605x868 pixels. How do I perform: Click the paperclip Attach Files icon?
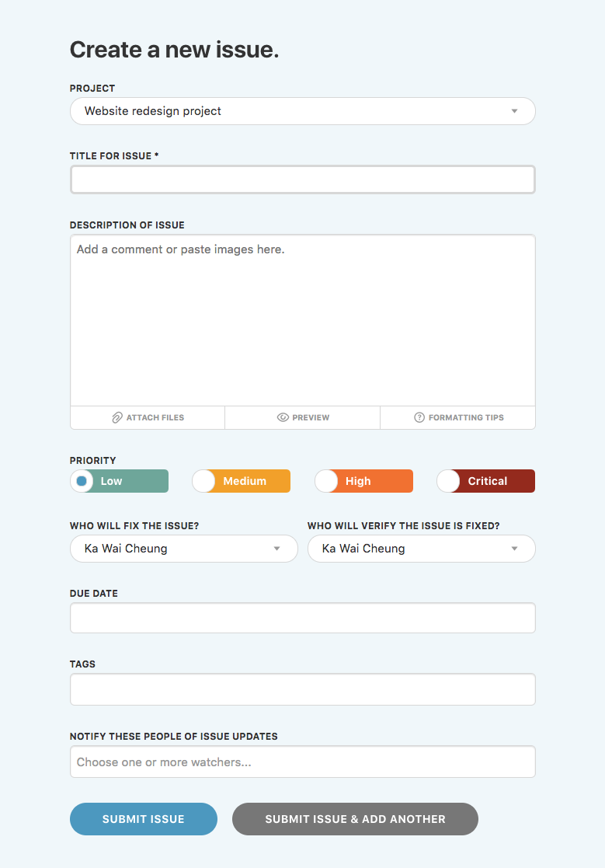(116, 417)
